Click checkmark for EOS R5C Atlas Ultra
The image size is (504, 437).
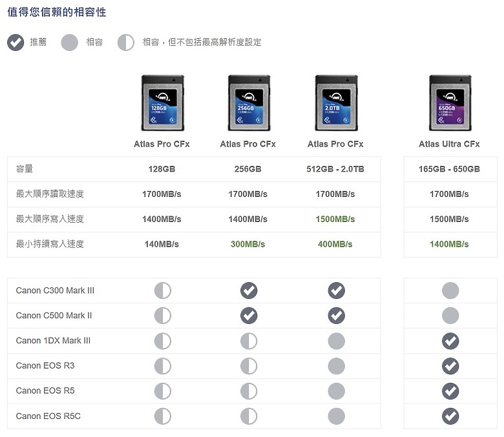point(450,416)
